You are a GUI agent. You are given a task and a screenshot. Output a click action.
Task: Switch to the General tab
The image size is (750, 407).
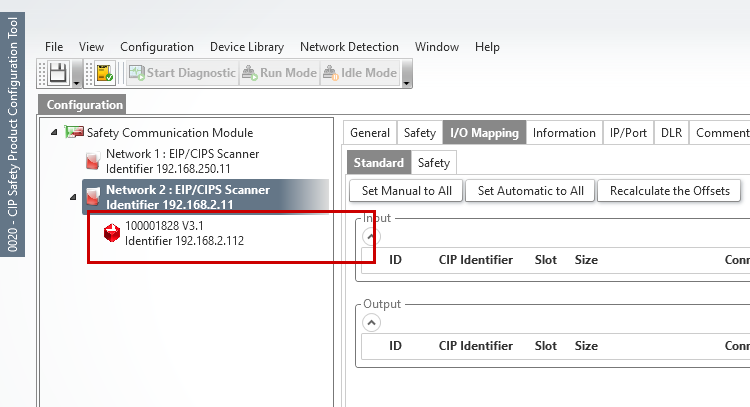click(x=370, y=132)
